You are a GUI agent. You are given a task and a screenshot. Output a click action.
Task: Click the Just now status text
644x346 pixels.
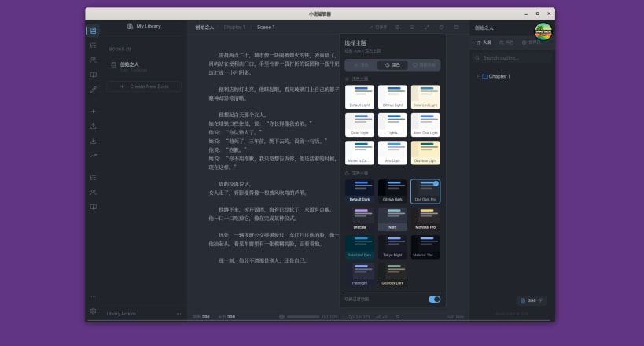(x=455, y=317)
